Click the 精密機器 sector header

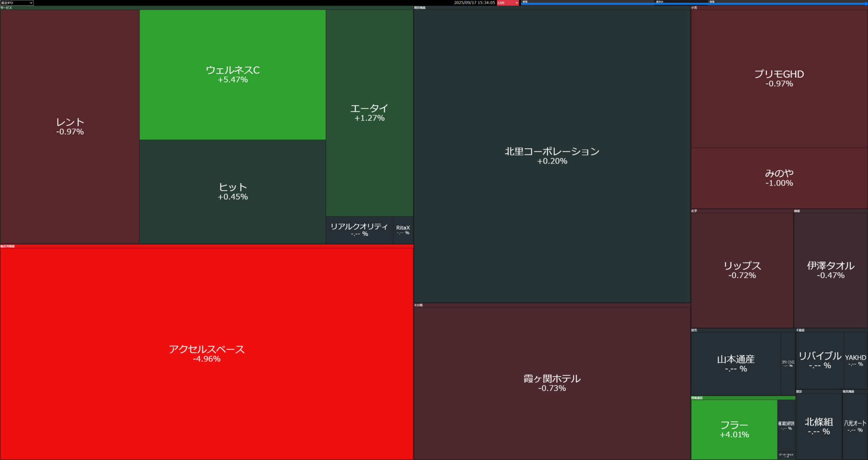tap(552, 8)
